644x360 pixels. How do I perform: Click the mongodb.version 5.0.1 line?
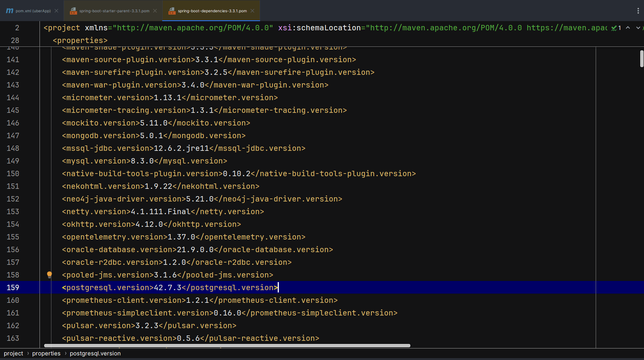pos(154,135)
